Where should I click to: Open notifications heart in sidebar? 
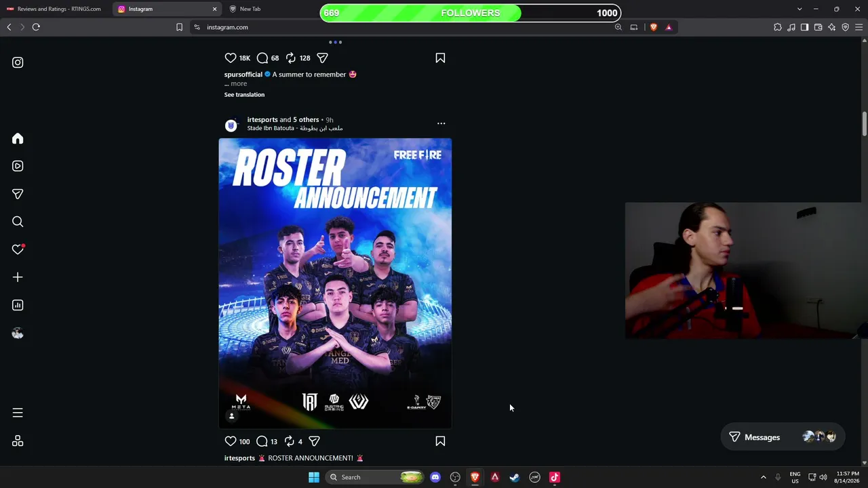(18, 249)
